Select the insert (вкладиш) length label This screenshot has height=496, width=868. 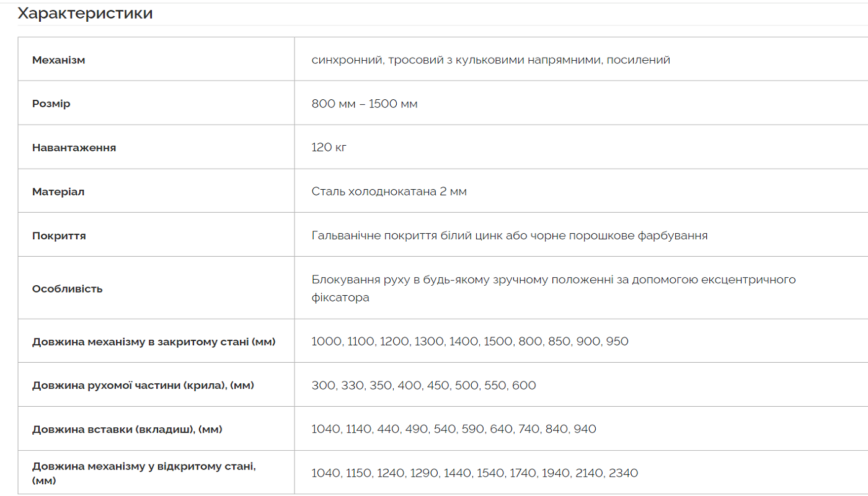(x=127, y=429)
